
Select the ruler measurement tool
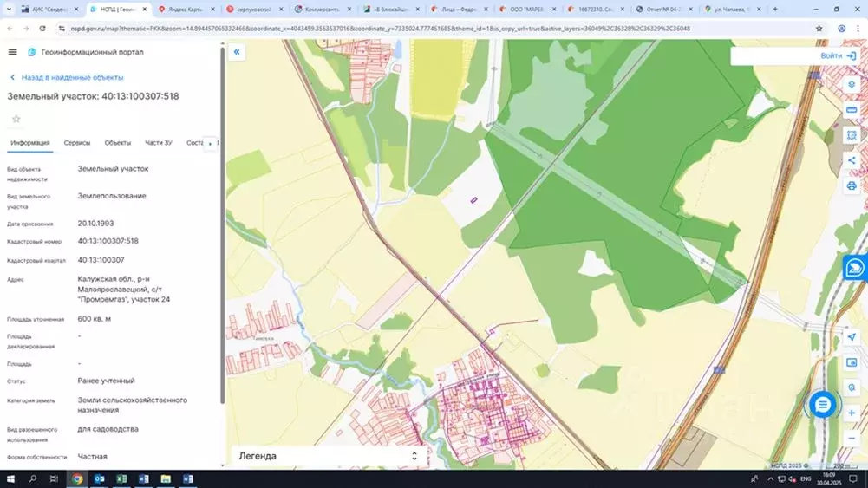852,109
